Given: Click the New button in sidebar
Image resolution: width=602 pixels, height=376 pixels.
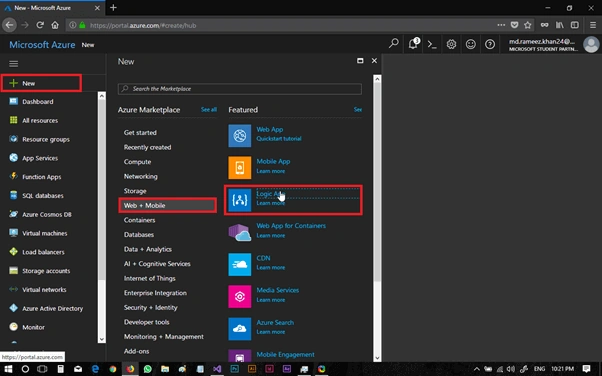Looking at the screenshot, I should pyautogui.click(x=41, y=83).
